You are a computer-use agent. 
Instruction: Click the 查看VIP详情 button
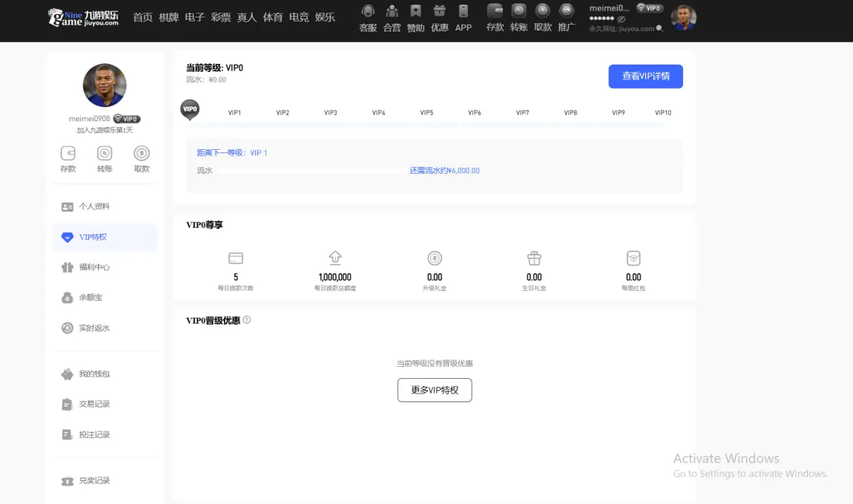pos(645,77)
